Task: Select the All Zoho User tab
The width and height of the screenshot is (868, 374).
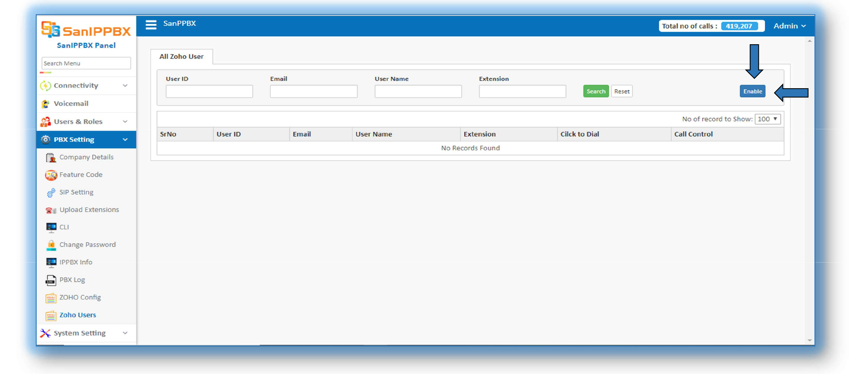Action: point(181,57)
